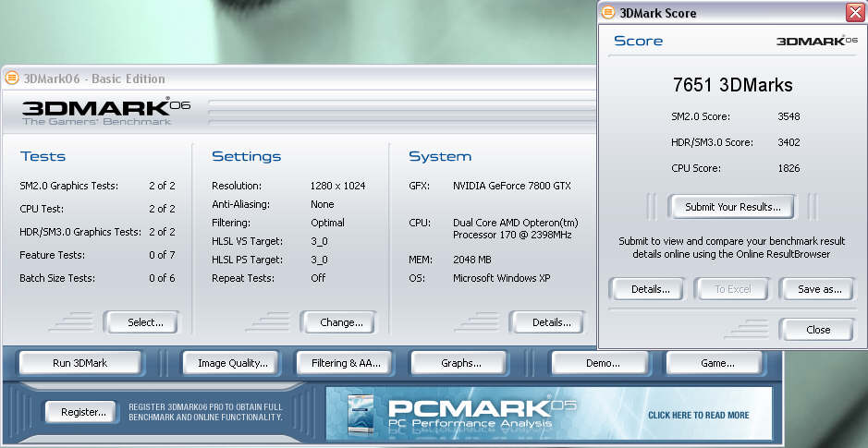Image resolution: width=868 pixels, height=448 pixels.
Task: Click the Filtering value 'Optimal'
Action: (x=327, y=223)
